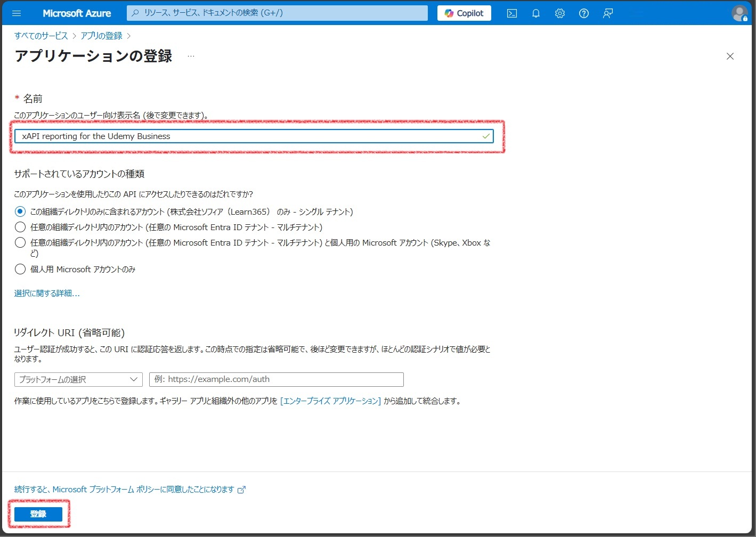756x537 pixels.
Task: Open the notifications bell
Action: point(536,13)
